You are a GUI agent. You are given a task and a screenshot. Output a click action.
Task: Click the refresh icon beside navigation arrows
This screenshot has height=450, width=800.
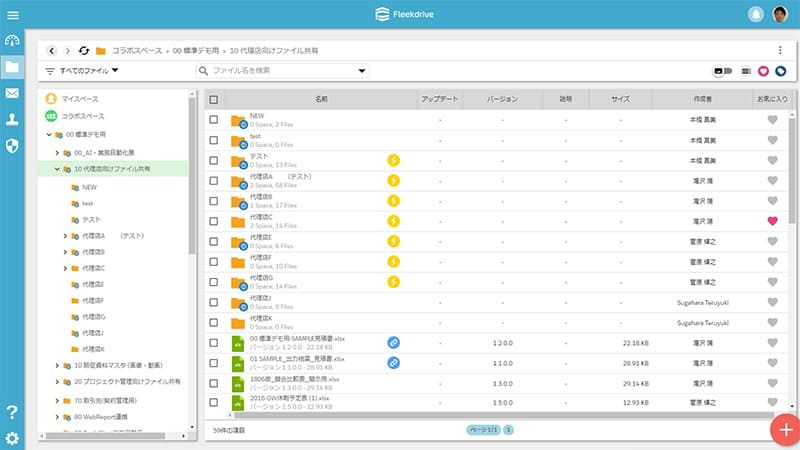(x=84, y=50)
